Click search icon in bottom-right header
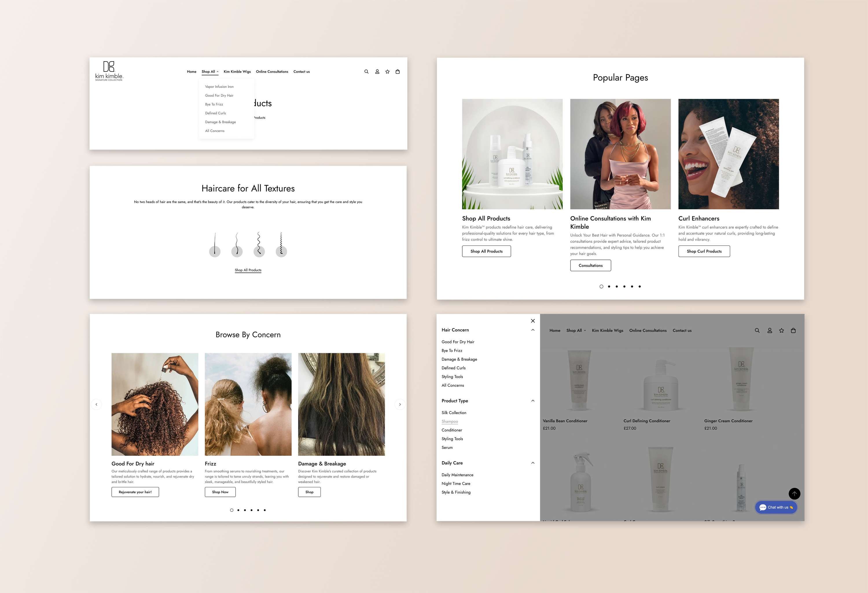 [757, 330]
